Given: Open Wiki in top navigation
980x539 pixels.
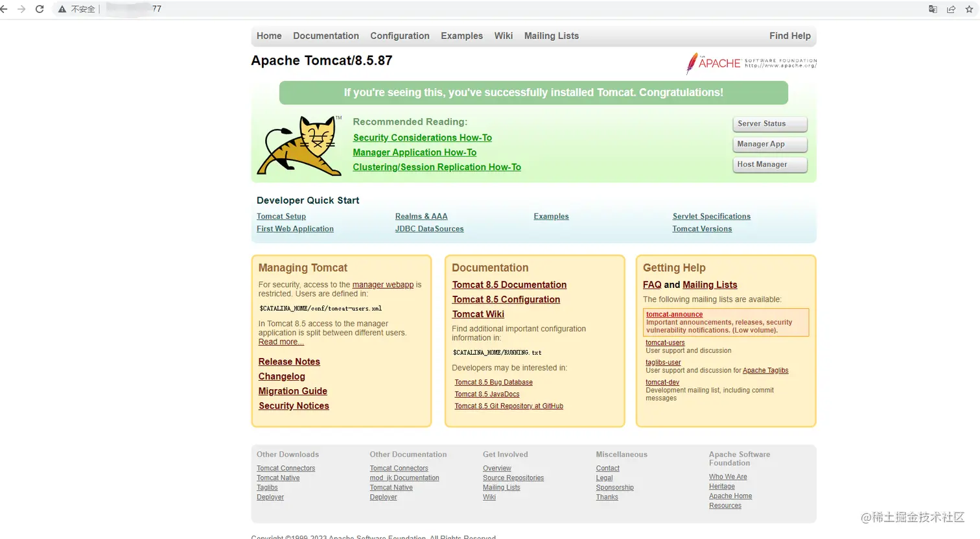Looking at the screenshot, I should point(504,36).
